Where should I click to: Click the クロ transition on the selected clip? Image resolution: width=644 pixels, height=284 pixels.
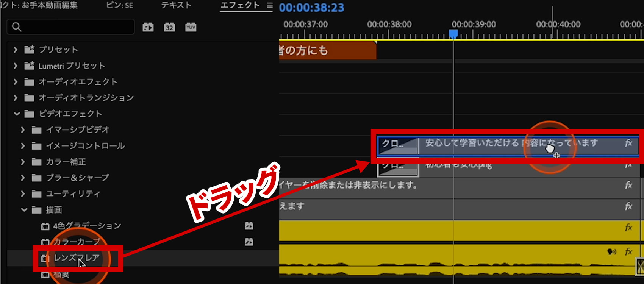point(398,145)
